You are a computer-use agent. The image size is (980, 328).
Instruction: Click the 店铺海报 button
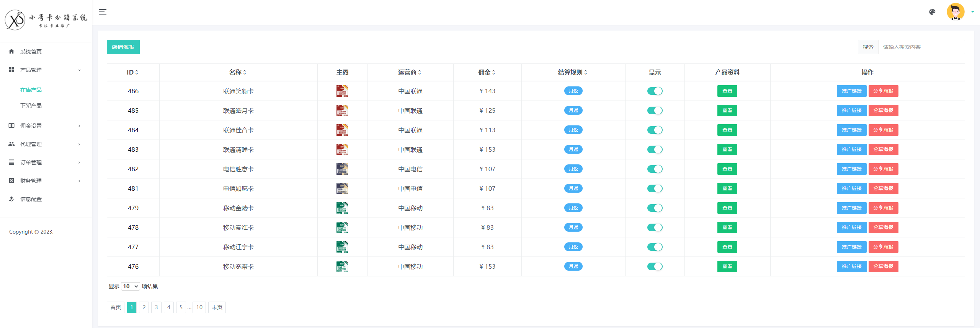click(123, 47)
